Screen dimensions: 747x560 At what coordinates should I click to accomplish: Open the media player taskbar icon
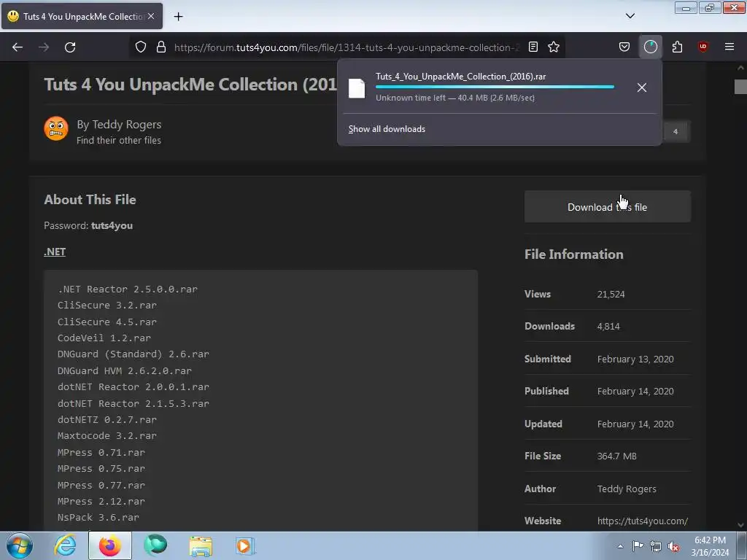pos(245,545)
